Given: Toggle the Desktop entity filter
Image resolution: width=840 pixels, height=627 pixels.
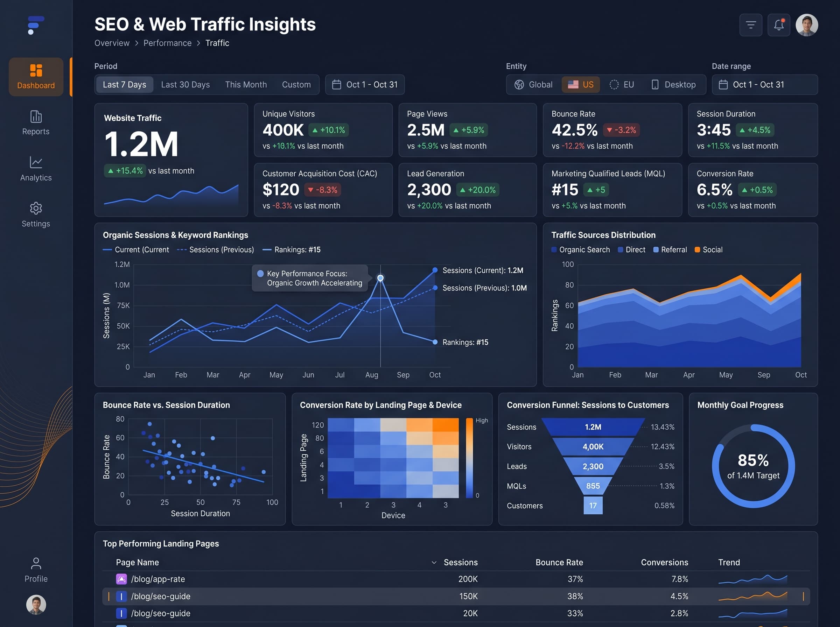Looking at the screenshot, I should point(673,85).
